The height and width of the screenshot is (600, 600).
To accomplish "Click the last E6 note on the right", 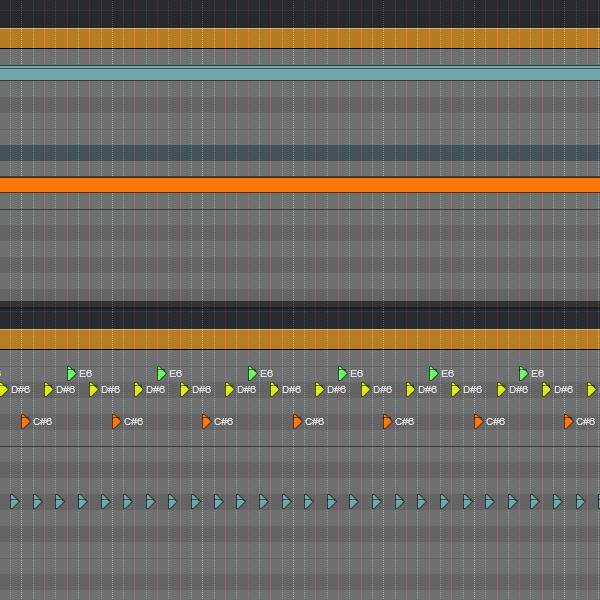I will tap(523, 373).
